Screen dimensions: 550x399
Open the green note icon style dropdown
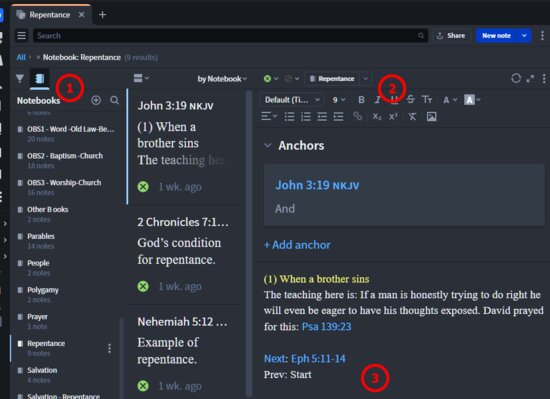pos(271,79)
